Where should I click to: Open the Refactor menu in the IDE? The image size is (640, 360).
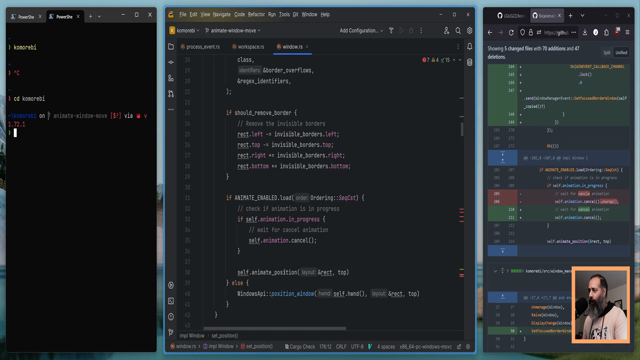click(x=256, y=14)
